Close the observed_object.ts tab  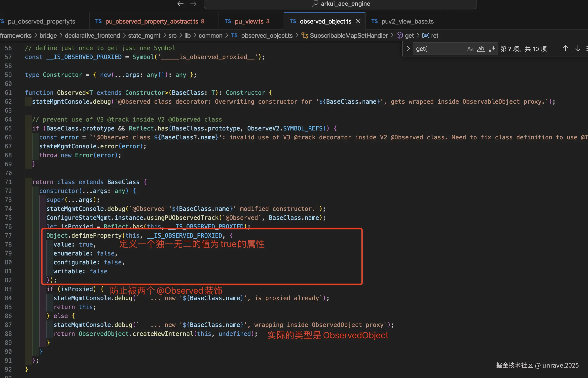click(x=358, y=21)
